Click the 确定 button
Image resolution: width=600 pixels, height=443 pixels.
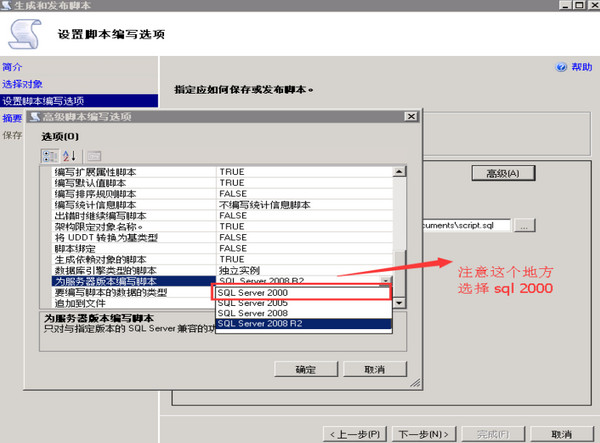[x=306, y=369]
